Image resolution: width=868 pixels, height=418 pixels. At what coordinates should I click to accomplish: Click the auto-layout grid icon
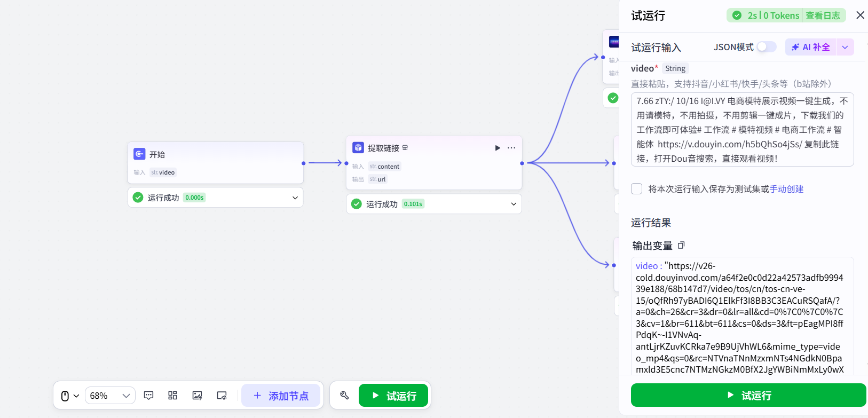pos(172,396)
